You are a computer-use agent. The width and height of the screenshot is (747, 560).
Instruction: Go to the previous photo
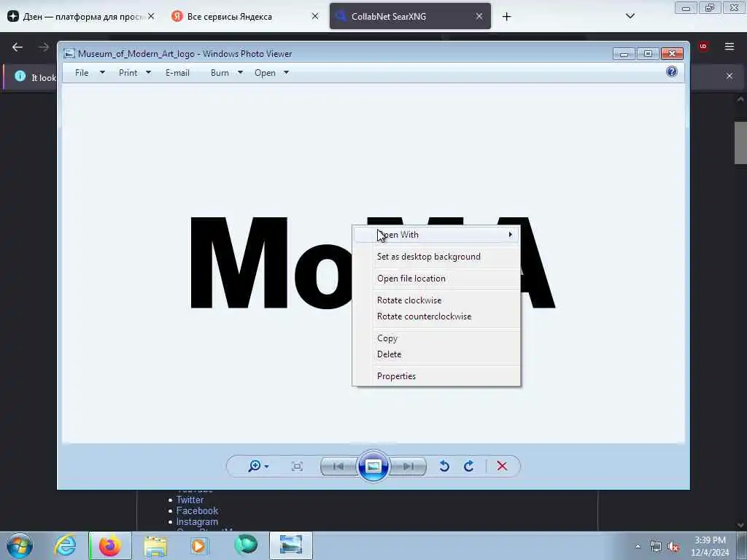click(338, 466)
